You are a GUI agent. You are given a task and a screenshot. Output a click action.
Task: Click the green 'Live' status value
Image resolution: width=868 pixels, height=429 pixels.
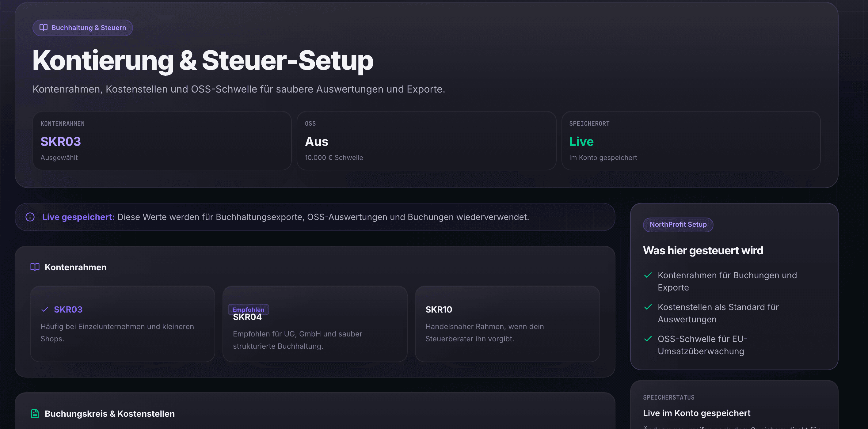[x=582, y=142]
